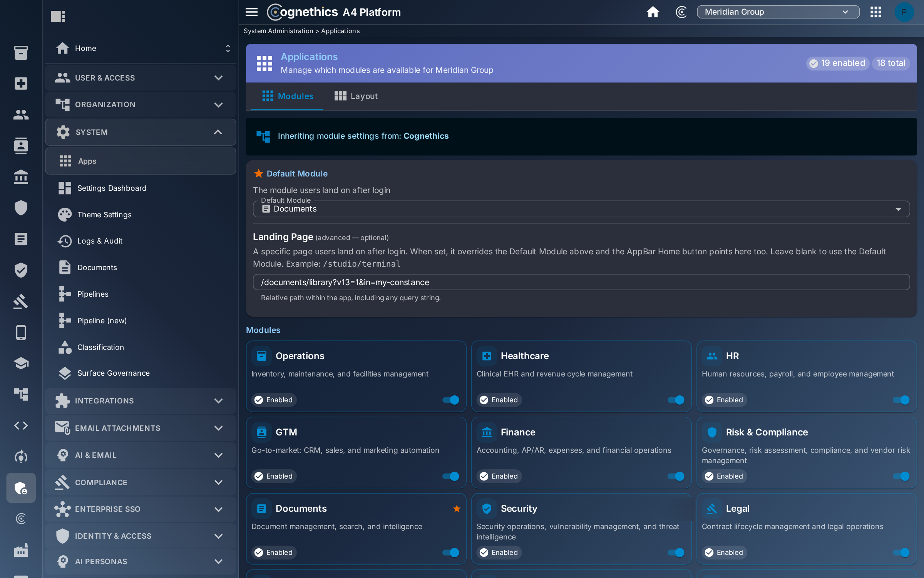Click the 19 enabled badge
Screen dimensions: 924x578
pos(837,63)
